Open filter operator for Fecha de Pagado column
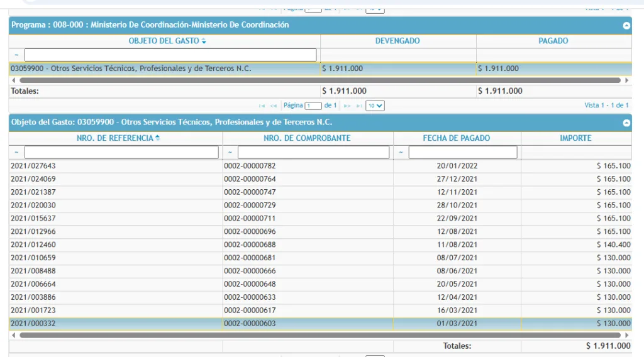This screenshot has width=644, height=357. [401, 153]
